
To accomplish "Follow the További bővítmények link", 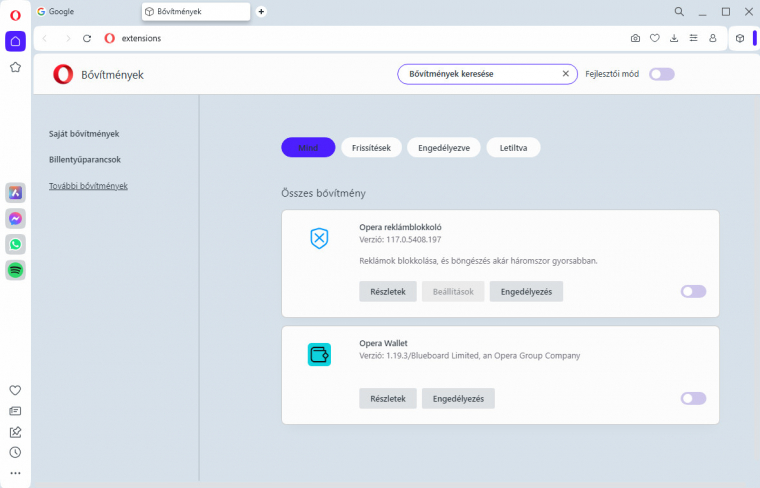I will coord(88,186).
